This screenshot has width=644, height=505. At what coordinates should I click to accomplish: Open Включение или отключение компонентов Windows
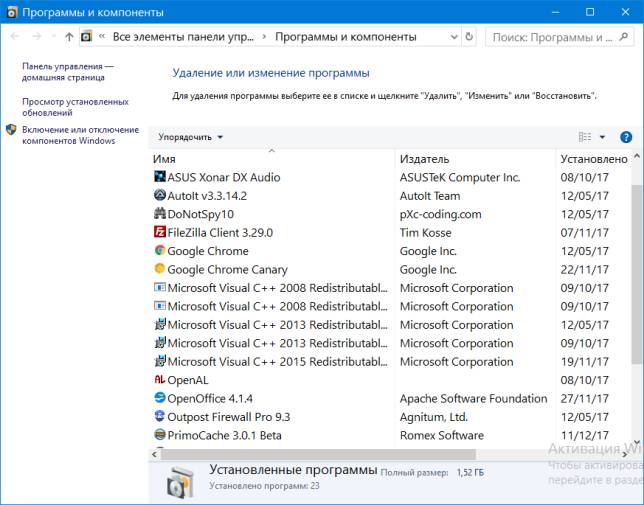pyautogui.click(x=80, y=135)
